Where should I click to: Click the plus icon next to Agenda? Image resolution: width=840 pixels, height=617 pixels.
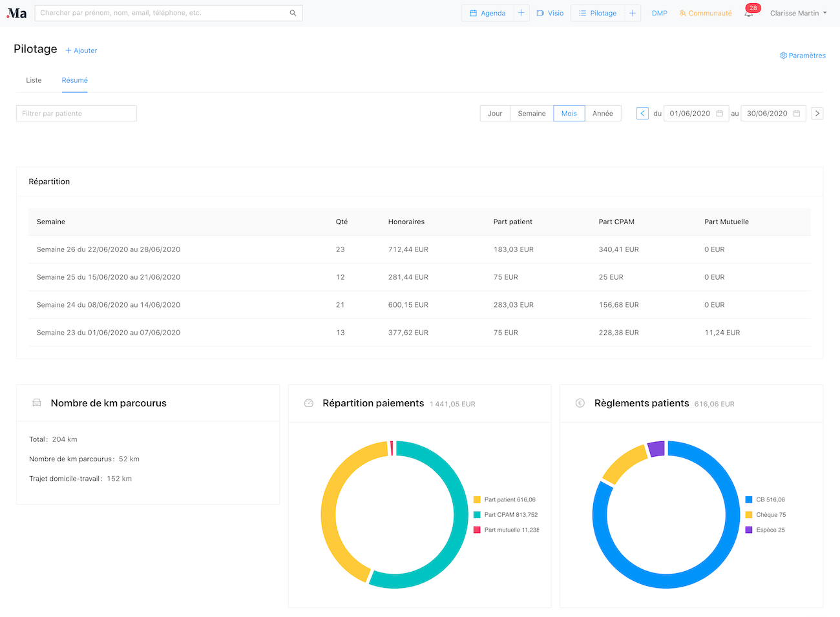[x=521, y=13]
